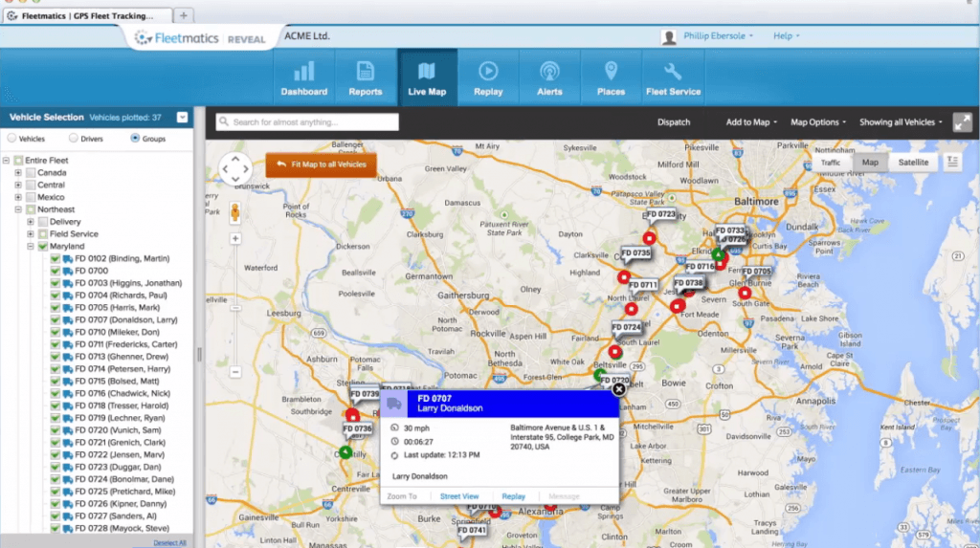Uncheck FD 0700 vehicle checkbox
The height and width of the screenshot is (548, 980).
click(x=55, y=271)
